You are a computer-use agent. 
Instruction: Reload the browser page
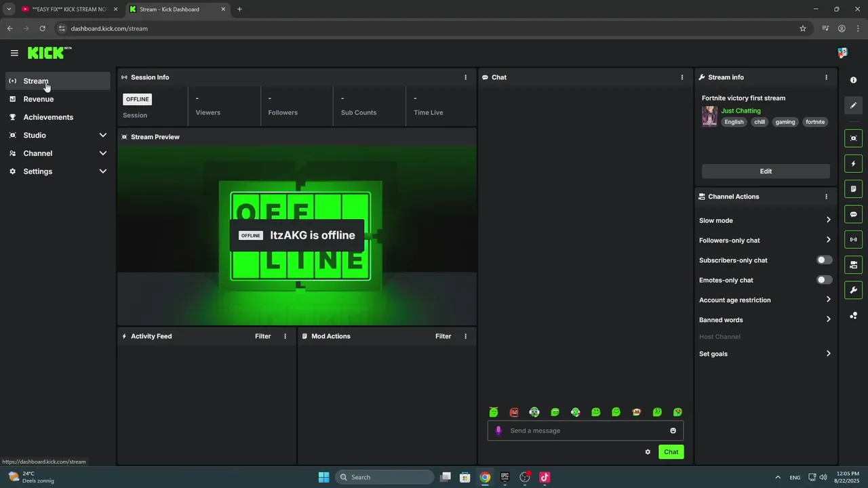[42, 28]
